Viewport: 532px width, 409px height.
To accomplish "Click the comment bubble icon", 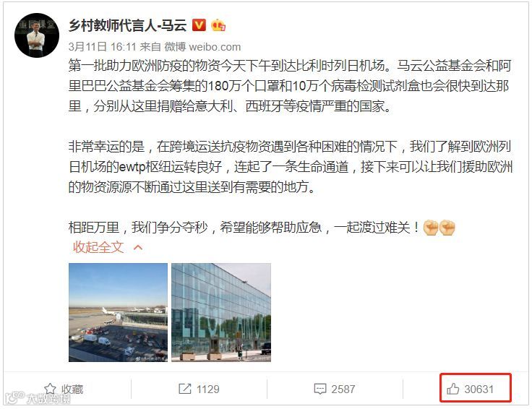I will 320,389.
